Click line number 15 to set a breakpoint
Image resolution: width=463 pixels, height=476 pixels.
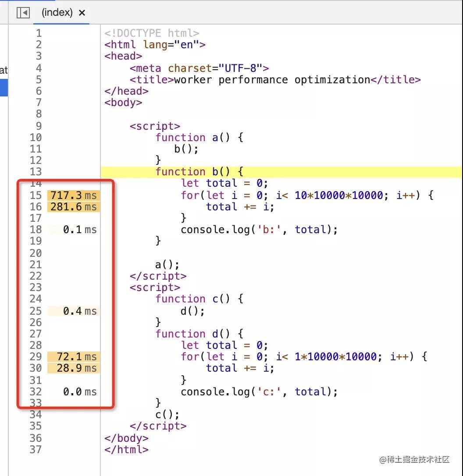pyautogui.click(x=36, y=195)
